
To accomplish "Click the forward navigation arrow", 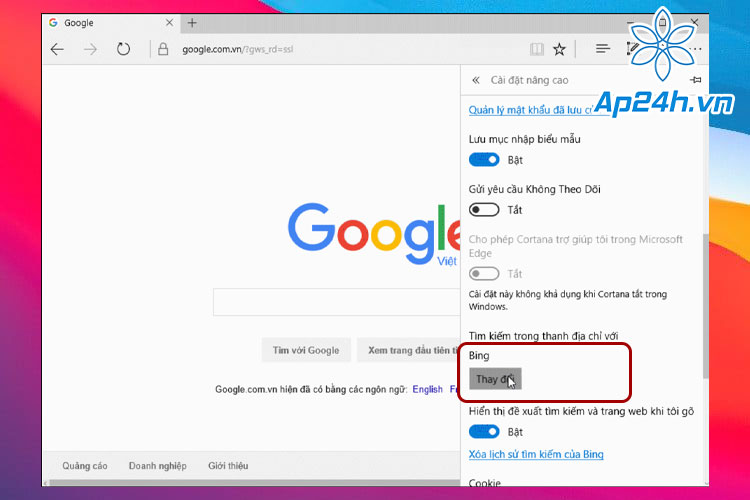I will pos(90,49).
